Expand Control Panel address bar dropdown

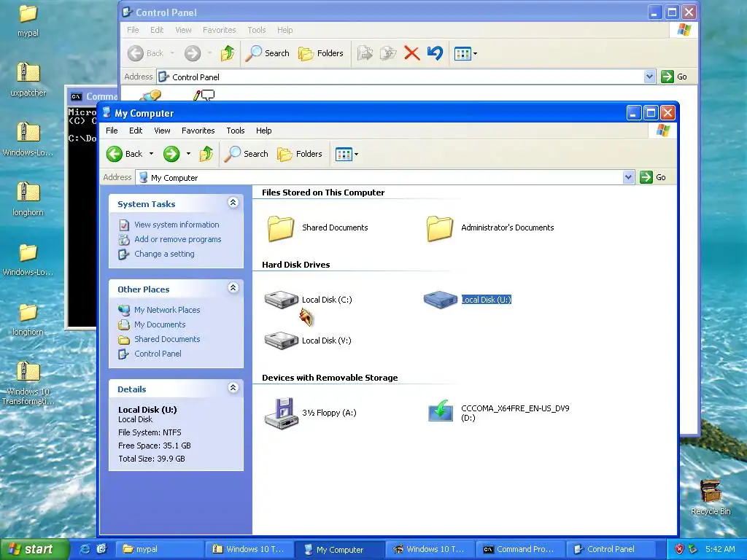point(649,76)
